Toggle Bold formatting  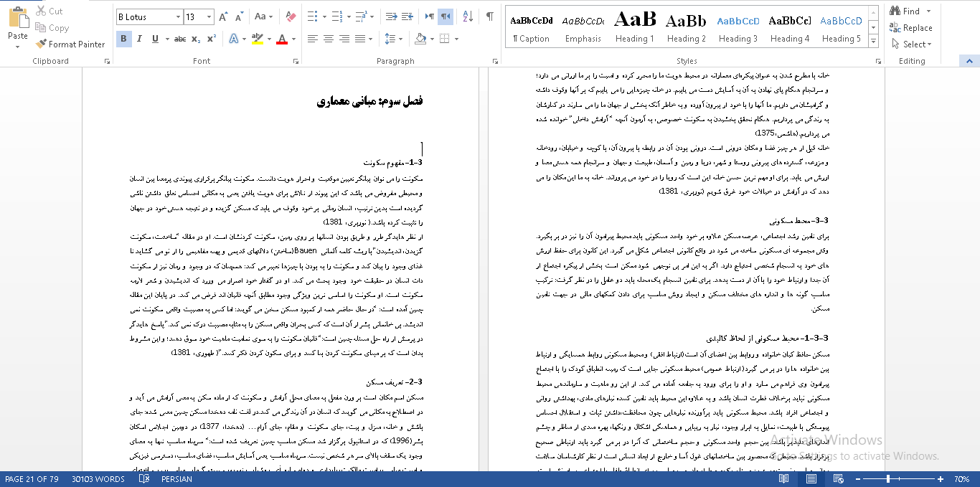click(x=123, y=39)
